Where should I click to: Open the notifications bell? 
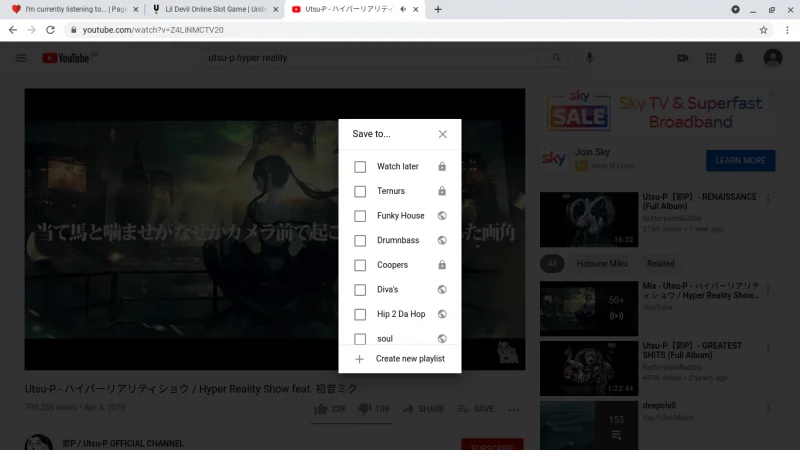pyautogui.click(x=739, y=58)
